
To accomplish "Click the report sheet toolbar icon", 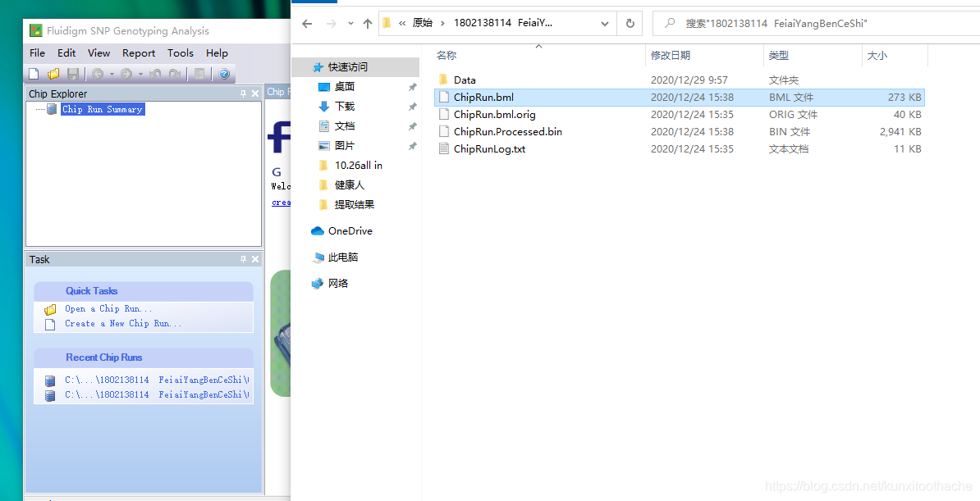I will 199,74.
